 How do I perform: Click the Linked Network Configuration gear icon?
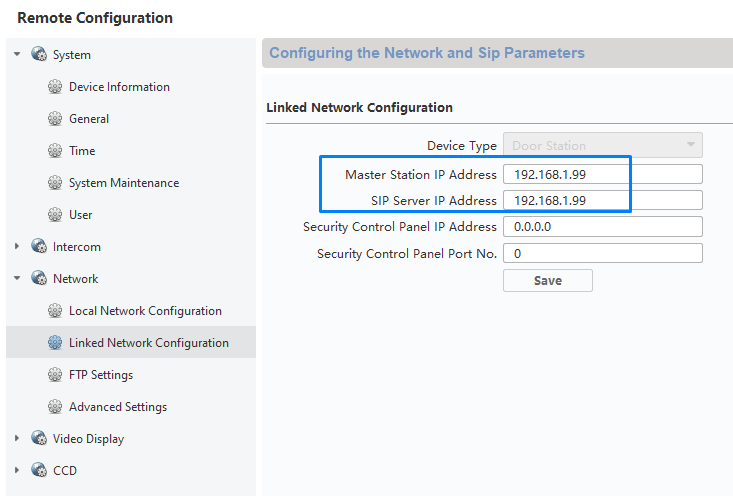(x=55, y=343)
